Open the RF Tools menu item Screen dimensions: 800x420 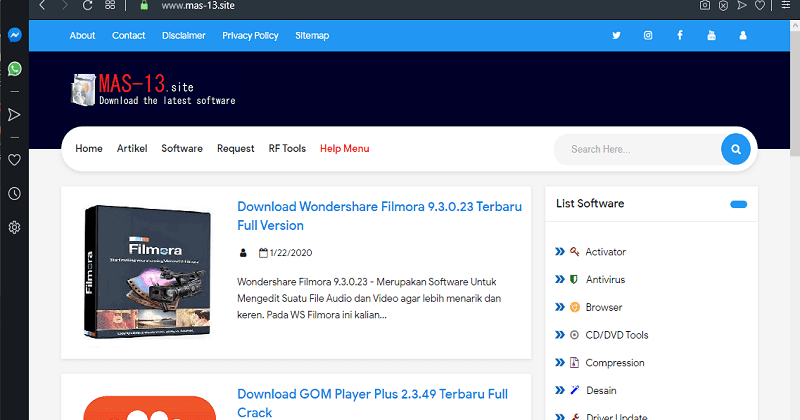click(x=287, y=149)
